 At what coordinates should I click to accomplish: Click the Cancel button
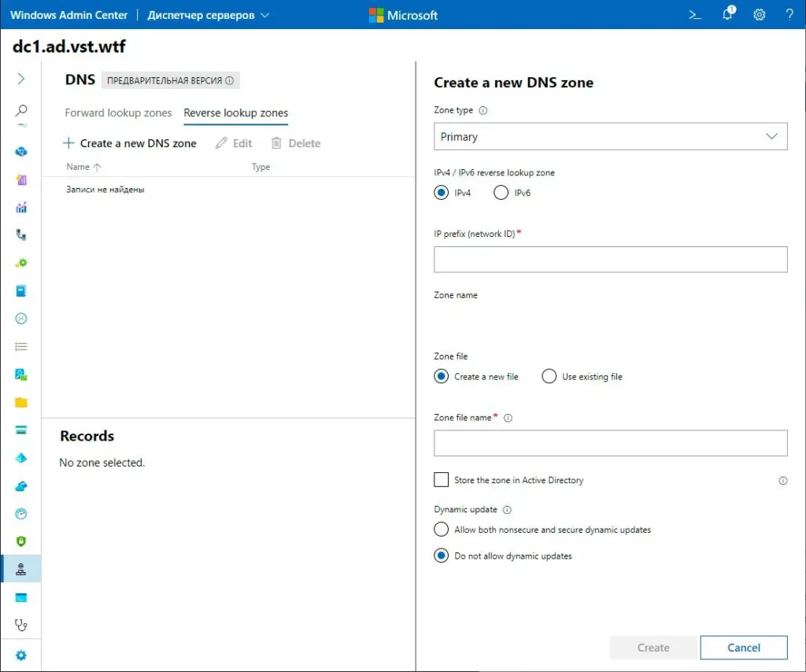(x=743, y=648)
